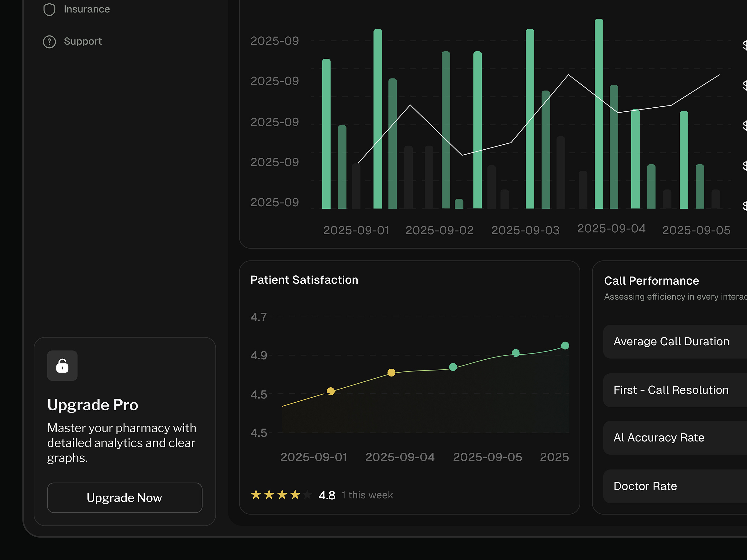The width and height of the screenshot is (747, 560).
Task: Click the Call Performance heading
Action: point(651,281)
